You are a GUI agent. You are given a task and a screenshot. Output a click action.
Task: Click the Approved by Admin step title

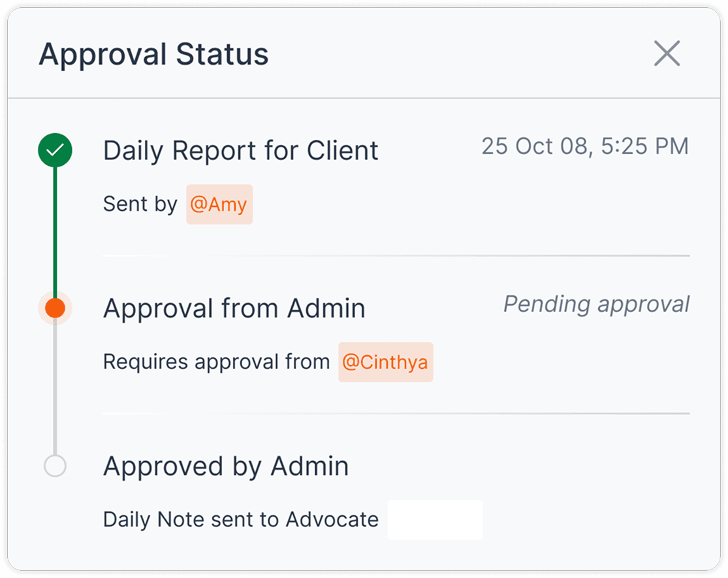coord(225,466)
